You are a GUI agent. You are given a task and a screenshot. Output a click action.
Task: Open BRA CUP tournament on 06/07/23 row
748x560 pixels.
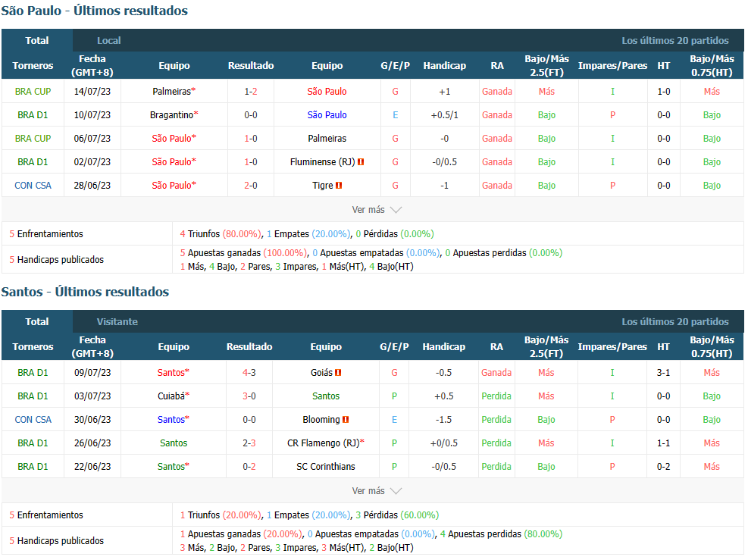pyautogui.click(x=33, y=139)
